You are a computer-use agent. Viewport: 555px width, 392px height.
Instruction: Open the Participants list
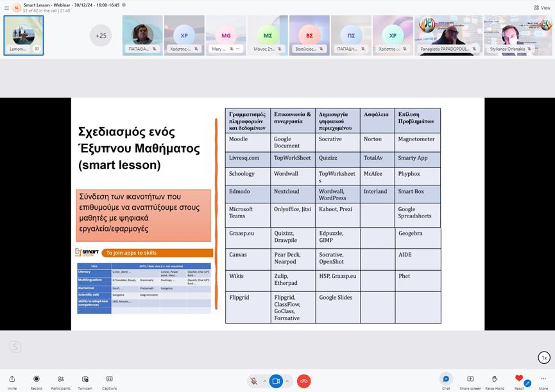click(x=60, y=379)
